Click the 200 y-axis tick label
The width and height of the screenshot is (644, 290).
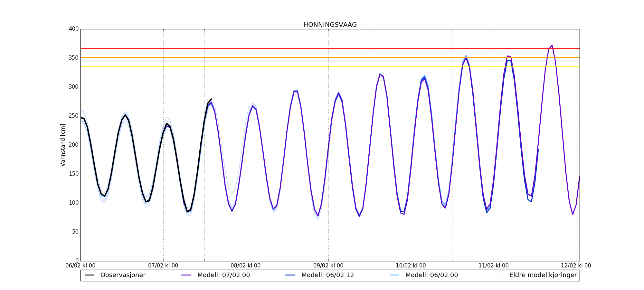(x=74, y=145)
